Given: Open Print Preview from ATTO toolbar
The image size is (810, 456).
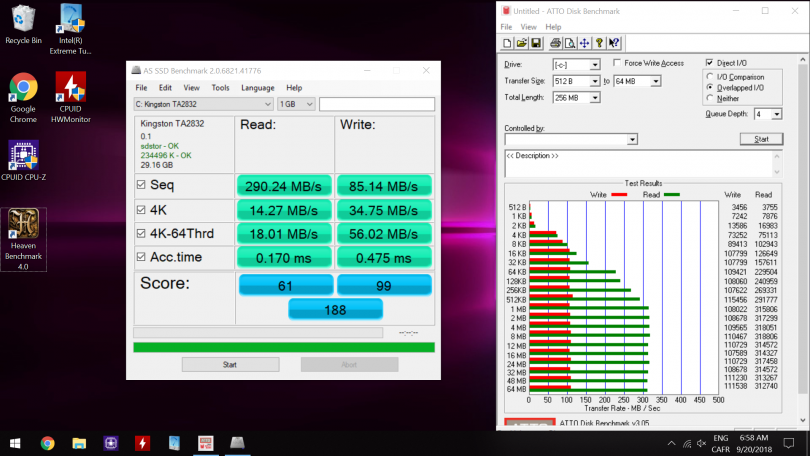Looking at the screenshot, I should (x=569, y=43).
